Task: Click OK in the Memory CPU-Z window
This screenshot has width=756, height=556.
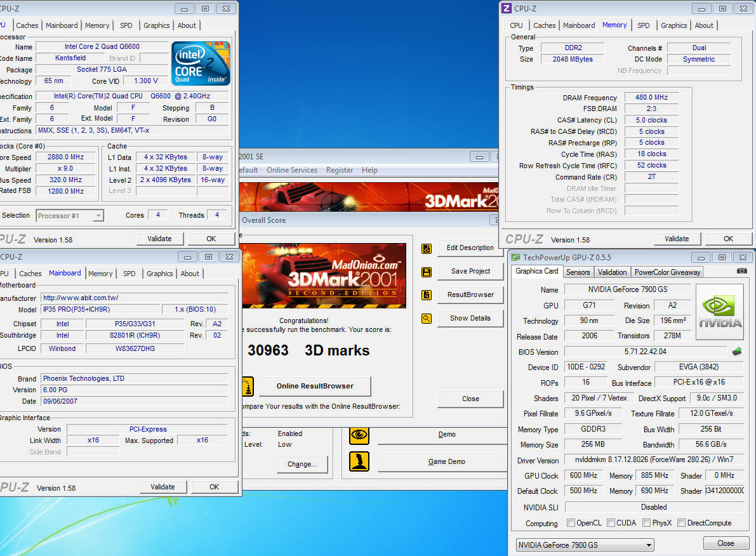Action: 728,239
